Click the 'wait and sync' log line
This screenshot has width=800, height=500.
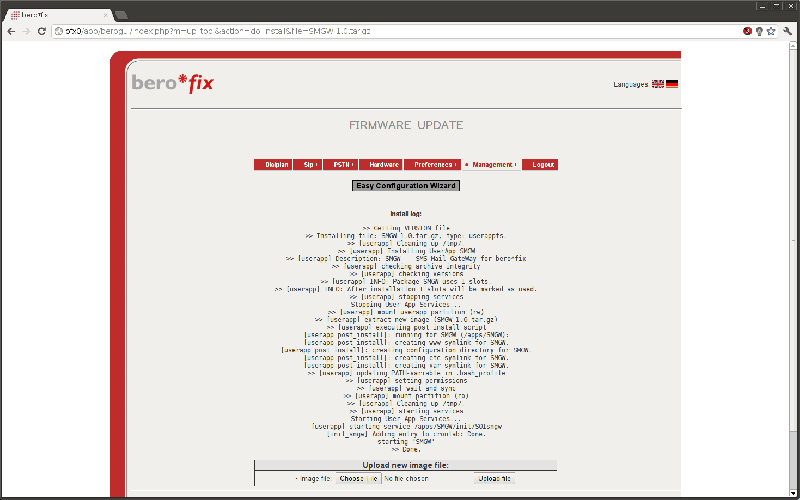(x=406, y=388)
